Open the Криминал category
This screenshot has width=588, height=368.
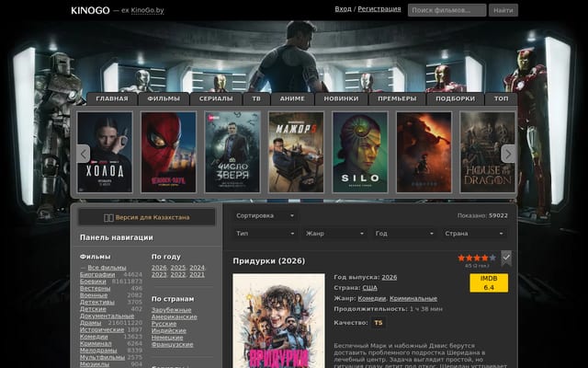[96, 343]
